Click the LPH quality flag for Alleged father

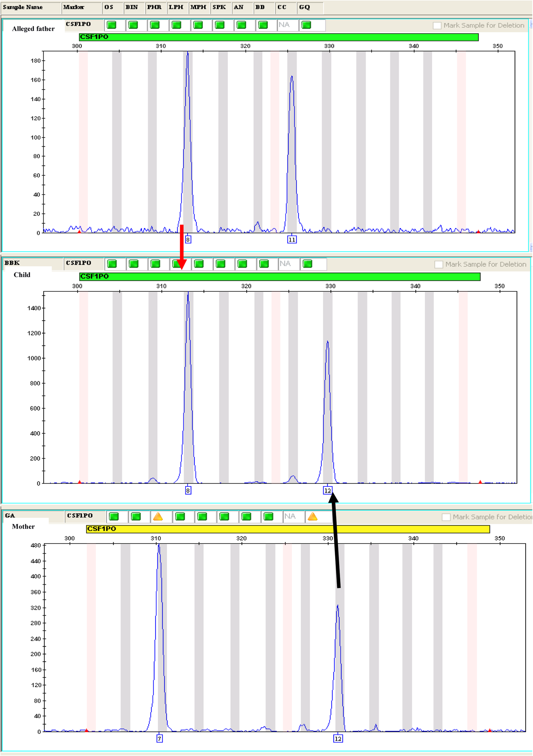[x=176, y=25]
